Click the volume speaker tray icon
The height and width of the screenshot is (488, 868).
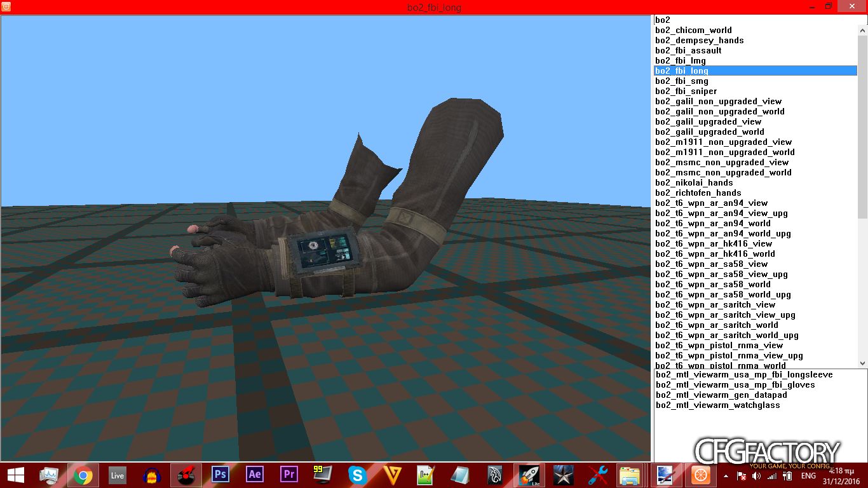point(757,475)
